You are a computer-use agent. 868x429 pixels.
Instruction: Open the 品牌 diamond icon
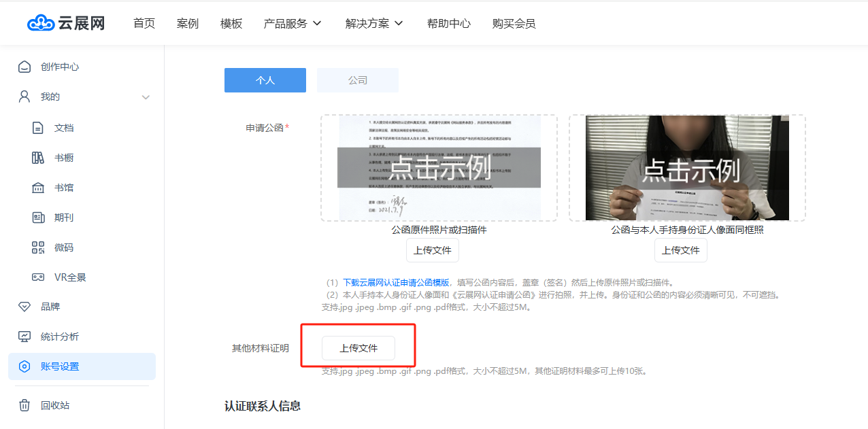click(x=24, y=307)
